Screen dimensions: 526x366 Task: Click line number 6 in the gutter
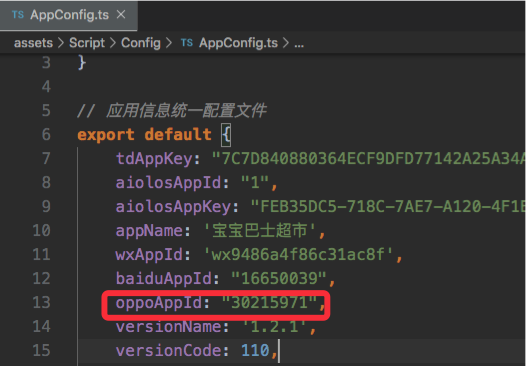tap(46, 135)
